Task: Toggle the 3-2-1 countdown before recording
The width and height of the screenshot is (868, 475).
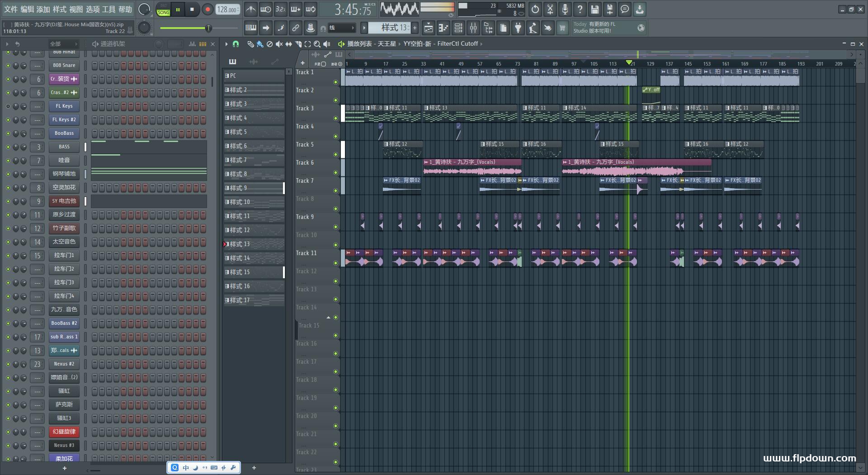Action: 280,9
